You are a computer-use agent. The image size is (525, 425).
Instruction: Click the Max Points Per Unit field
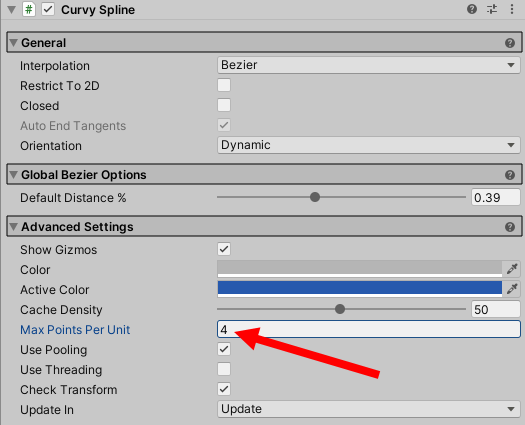[x=369, y=329]
